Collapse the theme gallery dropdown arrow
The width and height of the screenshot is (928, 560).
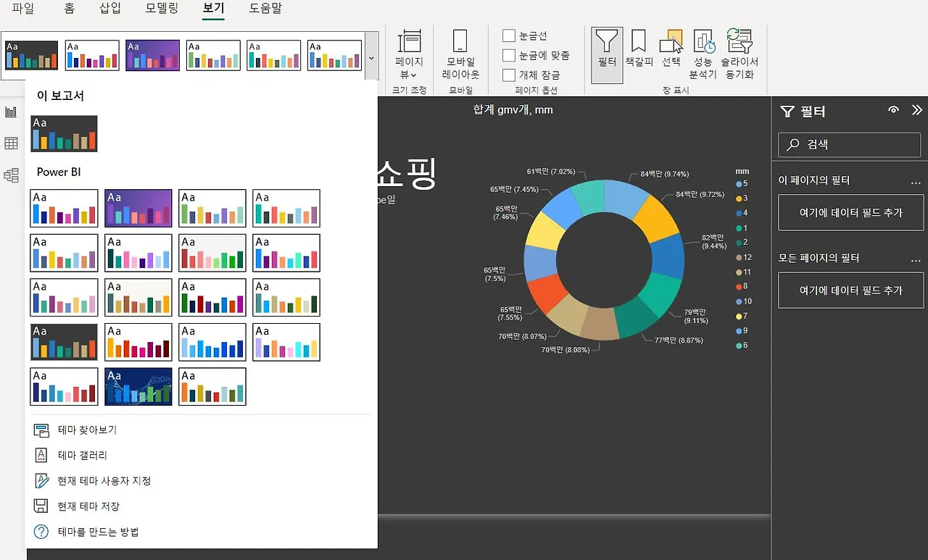(371, 56)
